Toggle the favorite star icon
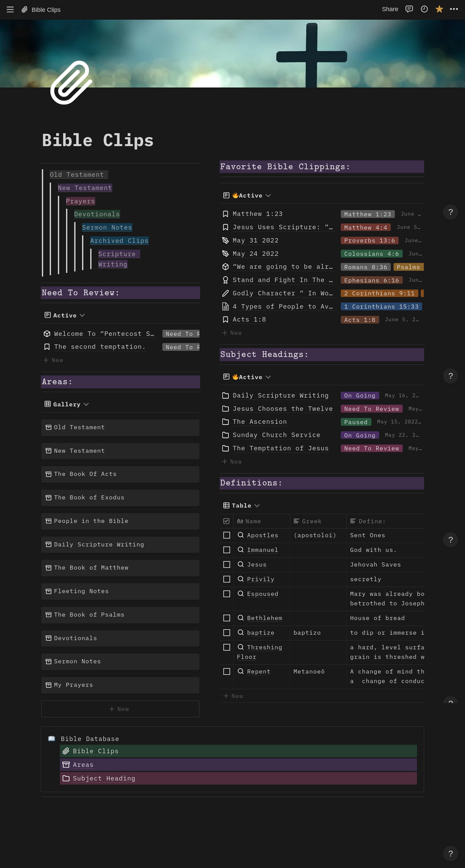The width and height of the screenshot is (465, 868). [x=439, y=9]
